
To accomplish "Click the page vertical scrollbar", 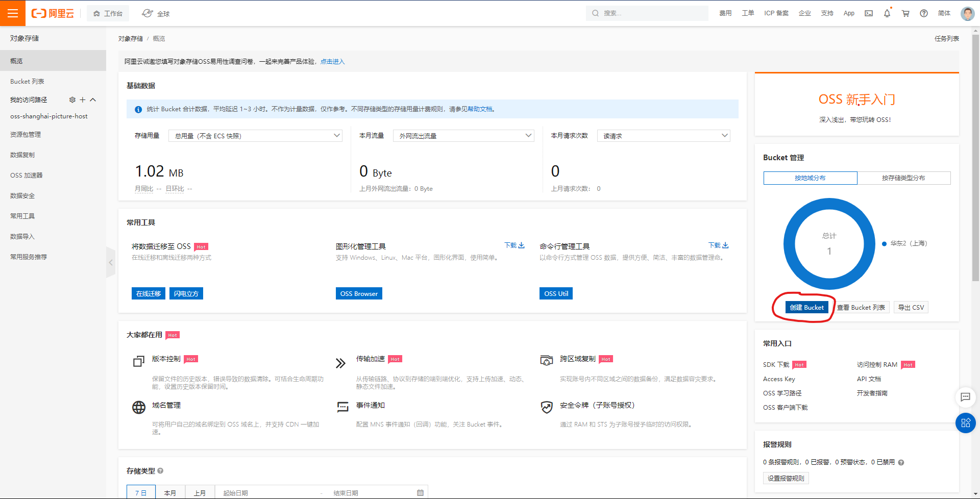I will [x=975, y=158].
